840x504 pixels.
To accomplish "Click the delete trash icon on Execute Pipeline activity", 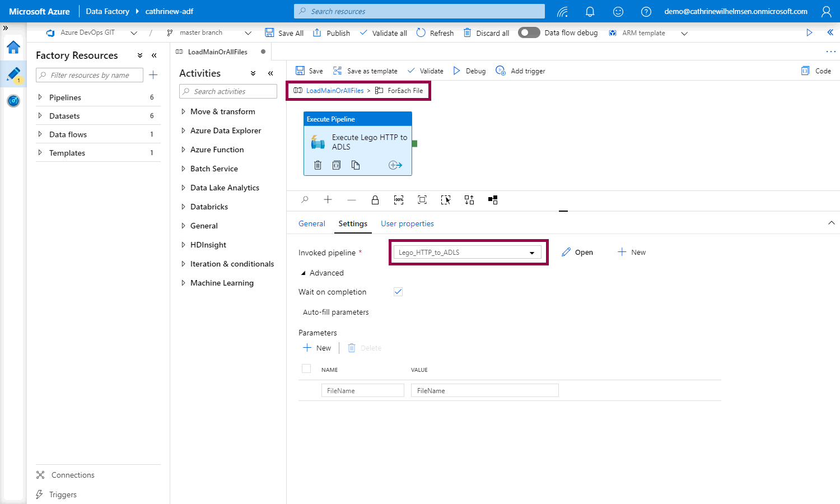I will click(x=318, y=165).
